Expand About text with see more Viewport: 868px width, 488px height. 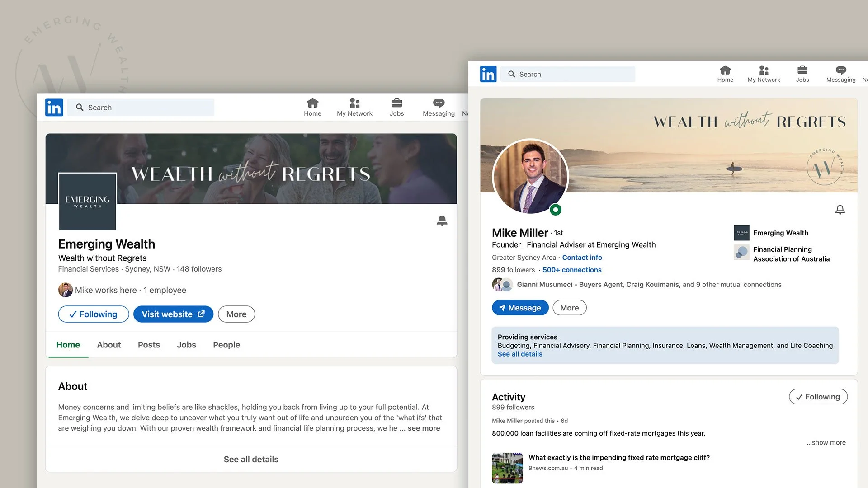tap(424, 428)
